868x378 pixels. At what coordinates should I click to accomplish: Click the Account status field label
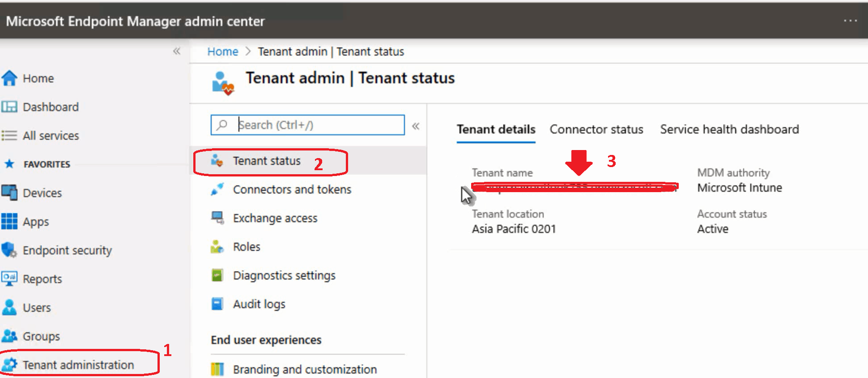[732, 214]
